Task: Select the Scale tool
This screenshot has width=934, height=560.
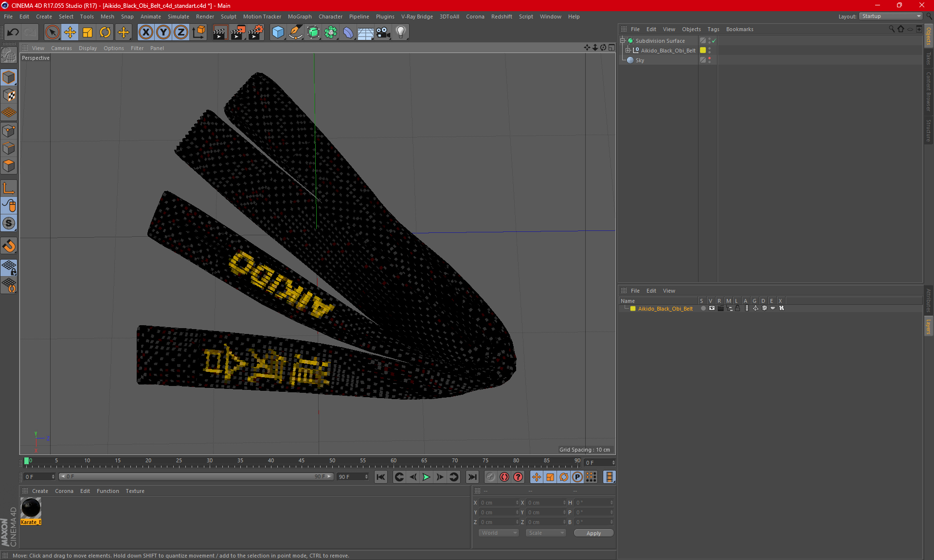Action: tap(88, 32)
